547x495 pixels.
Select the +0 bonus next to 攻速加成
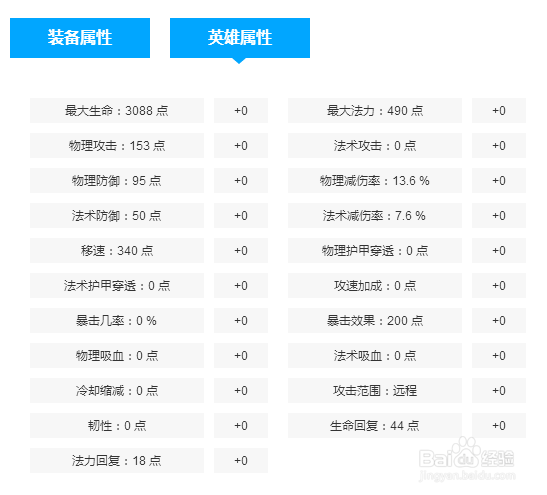click(499, 286)
